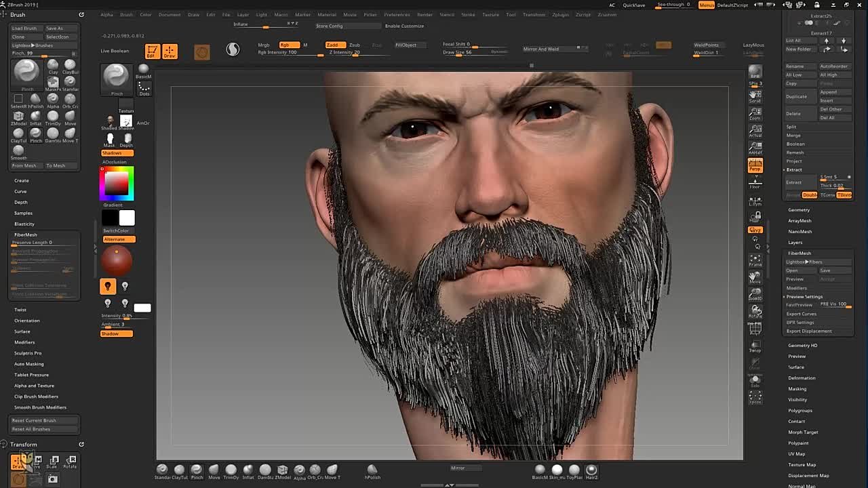Open the Stroke menu

[x=468, y=14]
